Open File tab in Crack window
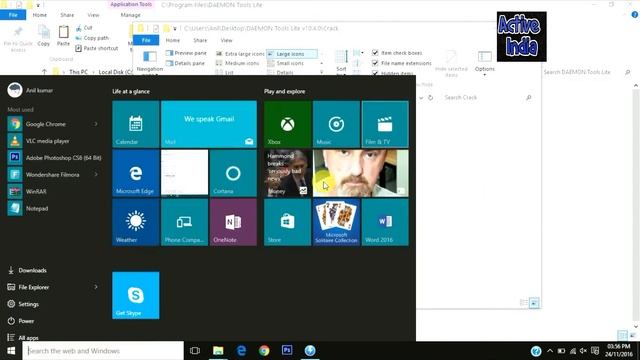The image size is (640, 360). pos(146,40)
